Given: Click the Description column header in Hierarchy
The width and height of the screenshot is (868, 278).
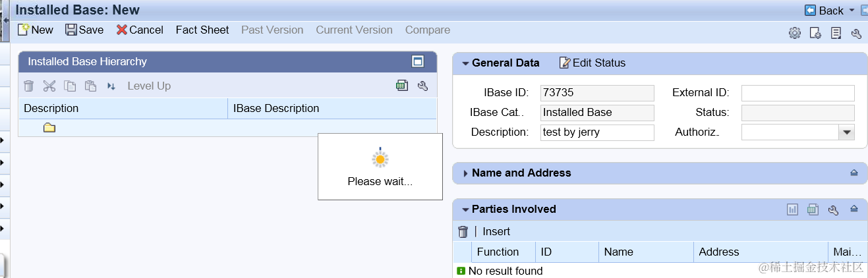Looking at the screenshot, I should coord(123,108).
